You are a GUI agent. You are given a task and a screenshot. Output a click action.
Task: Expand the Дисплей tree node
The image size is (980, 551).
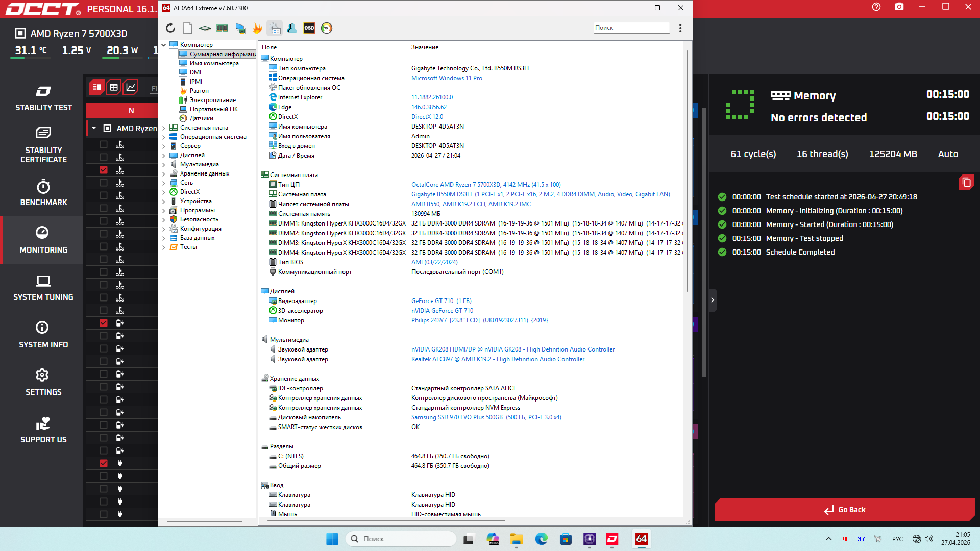click(164, 155)
